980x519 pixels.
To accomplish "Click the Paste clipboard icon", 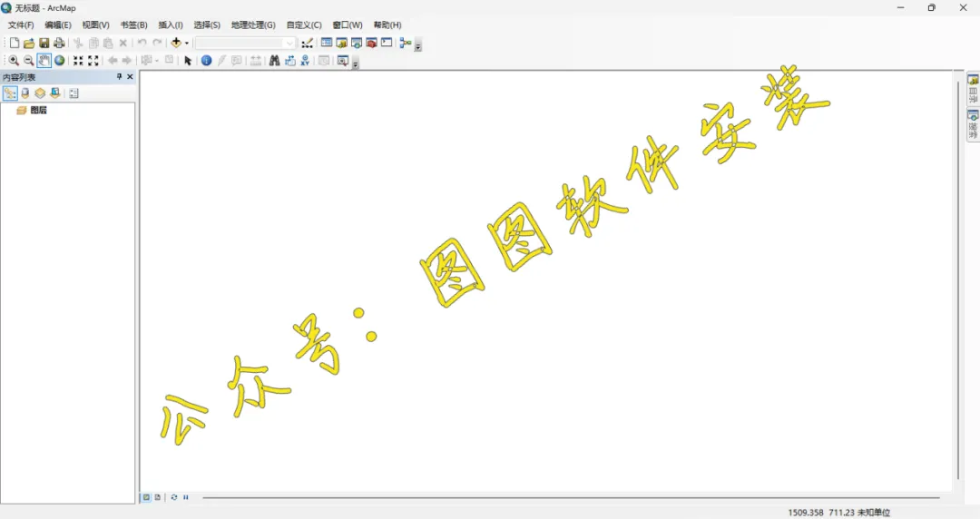I will pyautogui.click(x=108, y=44).
